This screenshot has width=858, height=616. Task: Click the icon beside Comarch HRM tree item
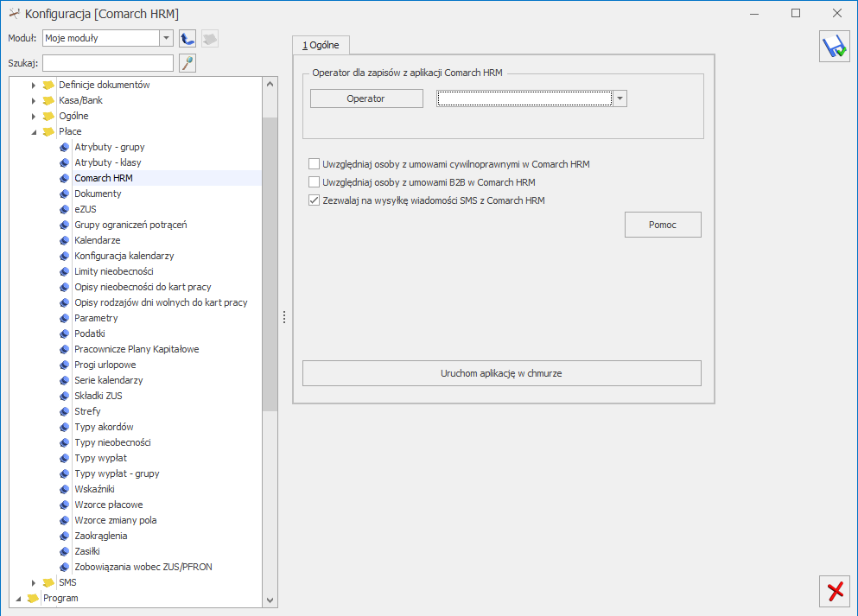[x=64, y=178]
